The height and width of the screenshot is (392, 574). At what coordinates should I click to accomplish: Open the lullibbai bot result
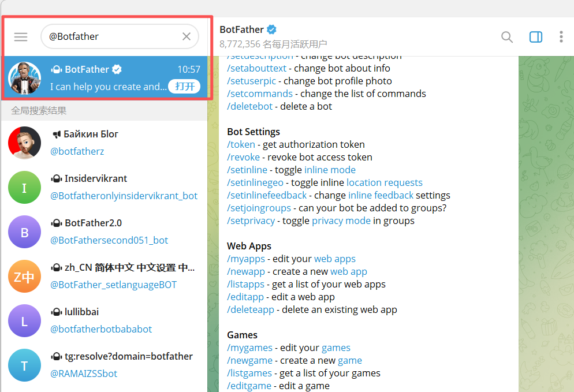105,320
